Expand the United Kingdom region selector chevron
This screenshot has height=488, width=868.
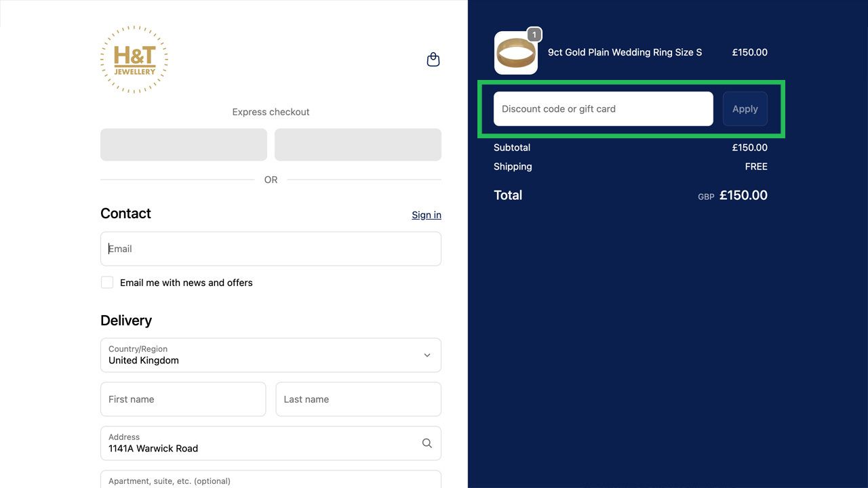pos(427,355)
